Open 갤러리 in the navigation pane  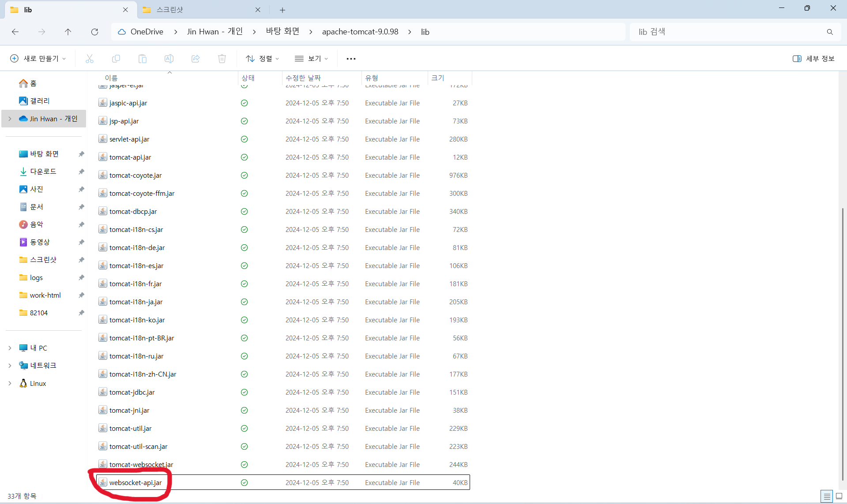pyautogui.click(x=34, y=101)
